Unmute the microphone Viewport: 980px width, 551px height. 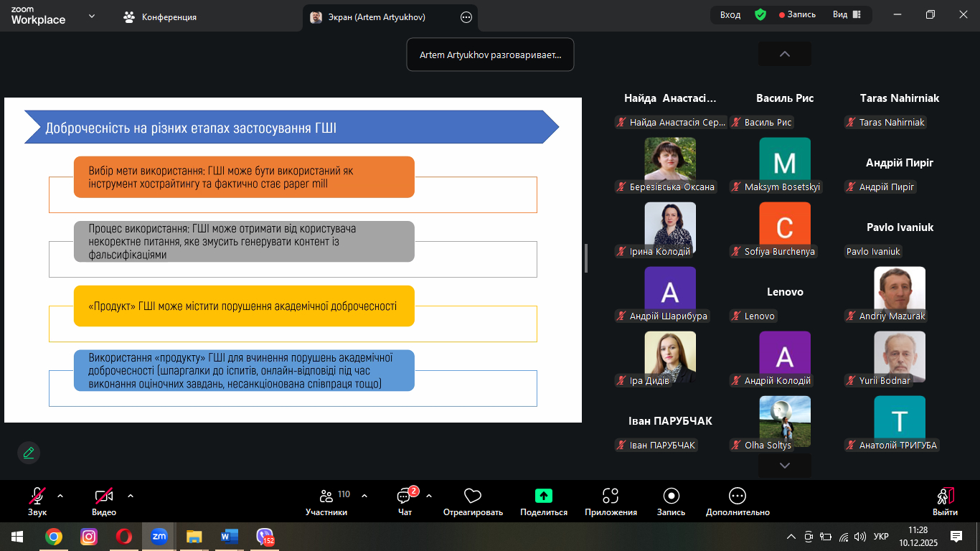(x=37, y=496)
